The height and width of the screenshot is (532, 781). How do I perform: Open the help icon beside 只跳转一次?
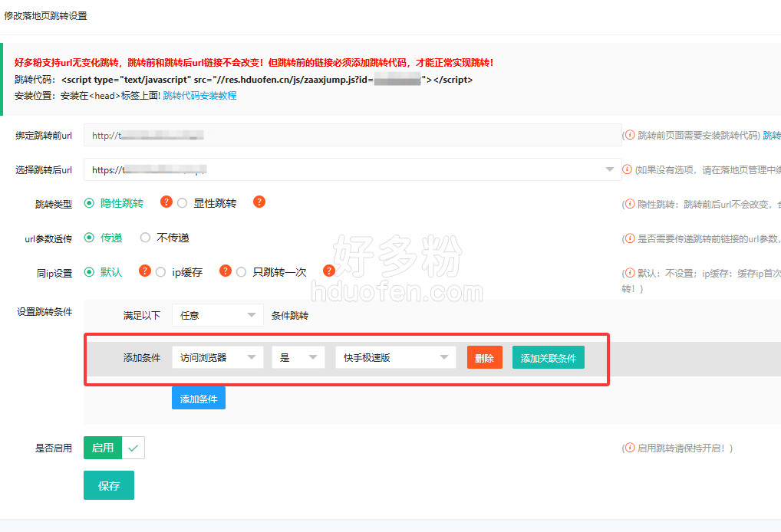tap(328, 271)
